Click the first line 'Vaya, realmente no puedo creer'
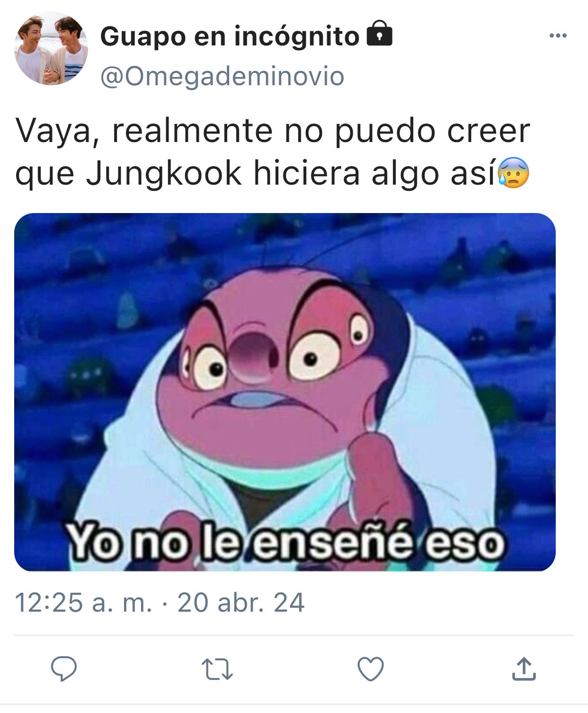The width and height of the screenshot is (588, 713). click(x=273, y=131)
